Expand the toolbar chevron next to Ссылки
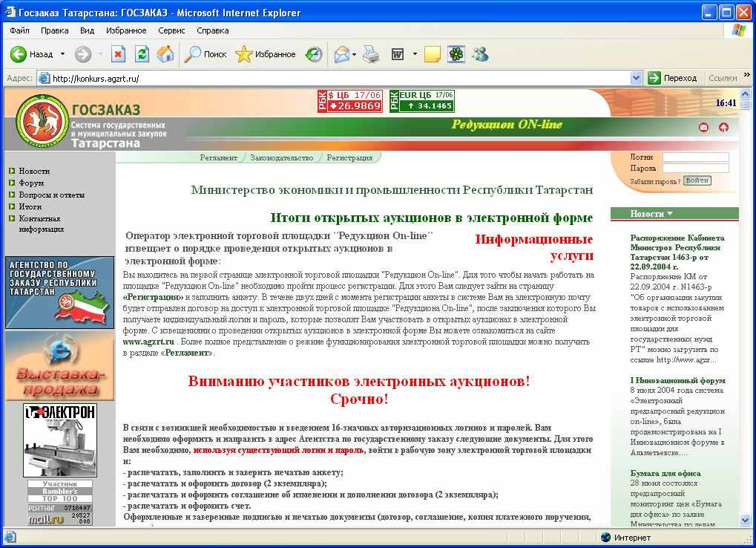Image resolution: width=756 pixels, height=548 pixels. coord(747,75)
